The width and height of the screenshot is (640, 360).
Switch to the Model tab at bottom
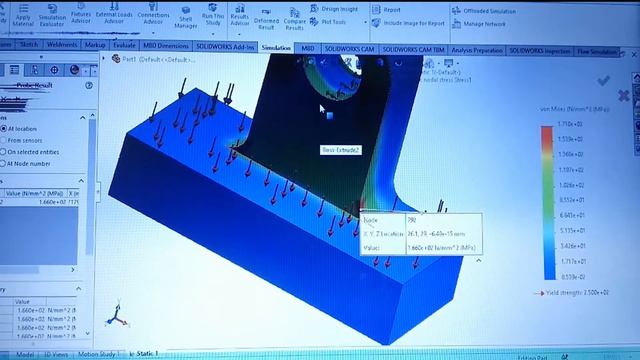coord(24,354)
